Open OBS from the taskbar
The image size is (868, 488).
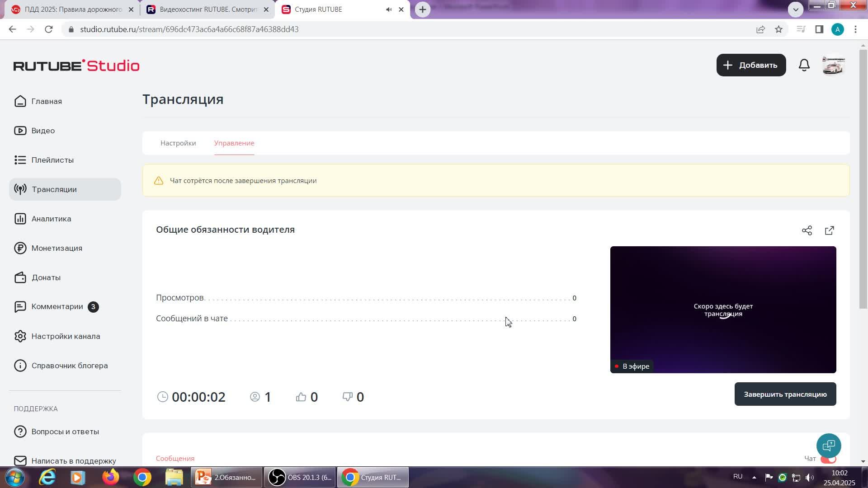click(x=300, y=478)
